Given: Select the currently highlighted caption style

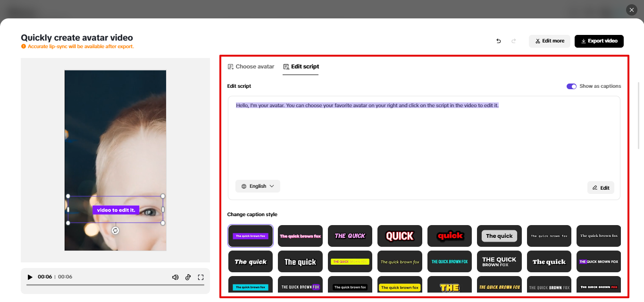Looking at the screenshot, I should point(250,236).
